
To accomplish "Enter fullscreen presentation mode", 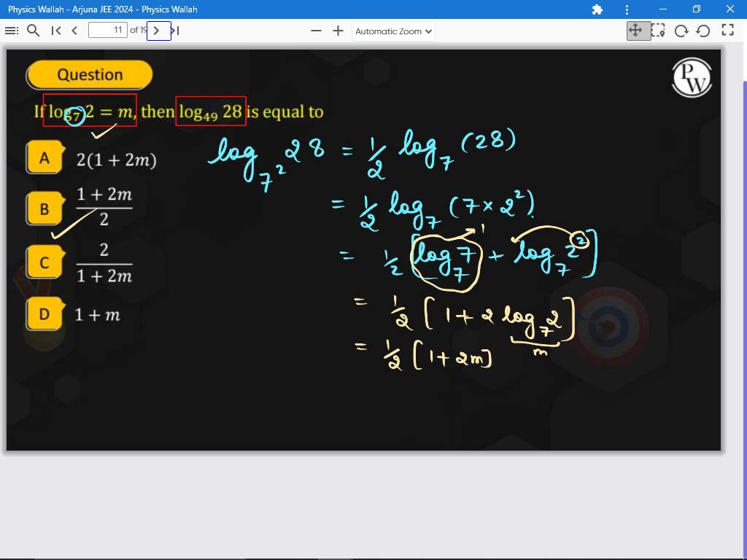I will (x=727, y=31).
